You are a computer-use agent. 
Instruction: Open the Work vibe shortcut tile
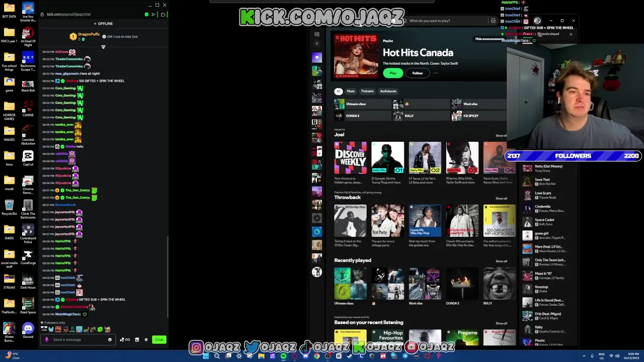479,104
